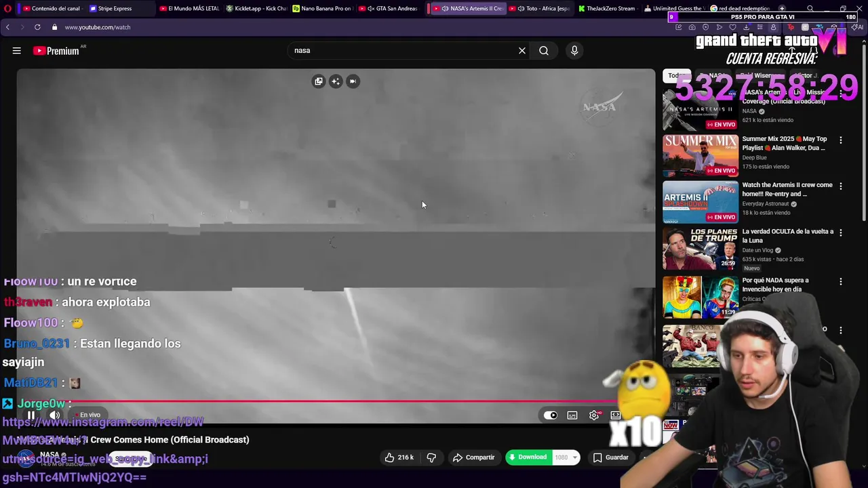Open NASA's Artemis II live coverage thumbnail
The image size is (868, 488).
(701, 109)
